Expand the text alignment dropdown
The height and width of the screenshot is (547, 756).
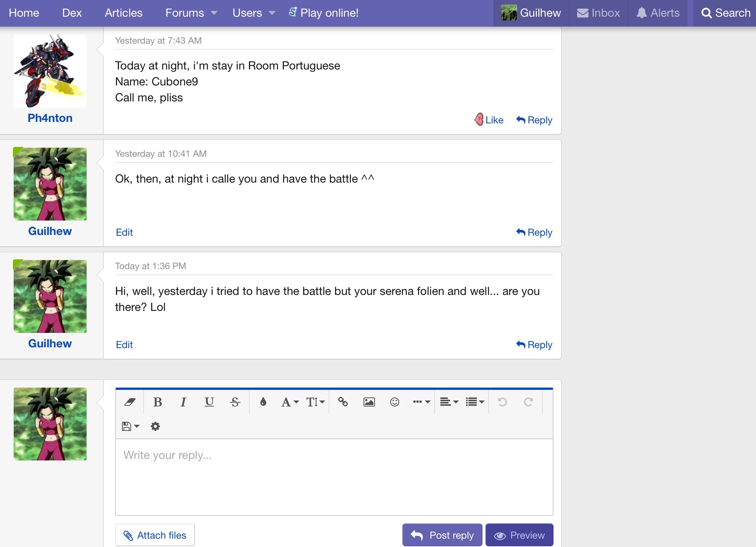pos(449,402)
